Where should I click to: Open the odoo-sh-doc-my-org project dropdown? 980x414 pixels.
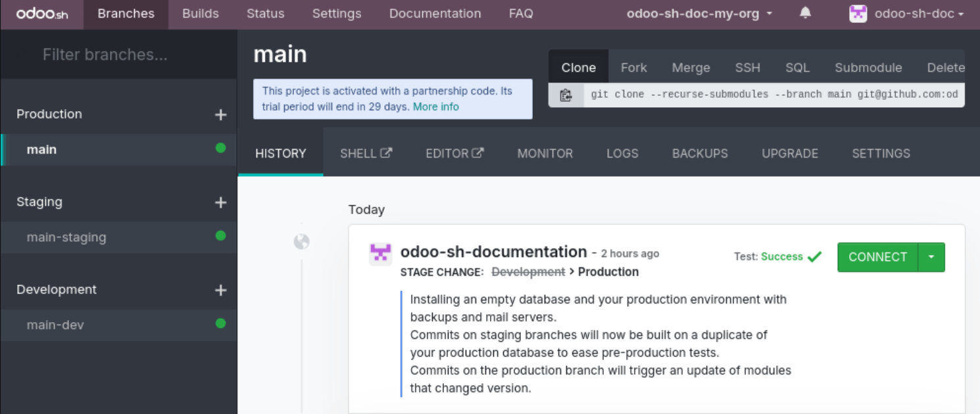[x=699, y=13]
